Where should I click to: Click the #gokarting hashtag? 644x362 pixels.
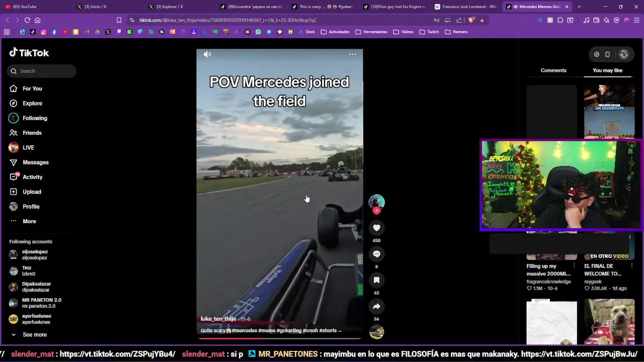tap(289, 330)
